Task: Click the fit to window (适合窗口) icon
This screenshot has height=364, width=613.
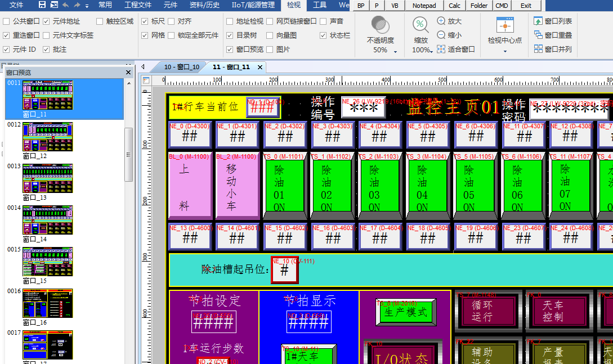Action: [441, 50]
